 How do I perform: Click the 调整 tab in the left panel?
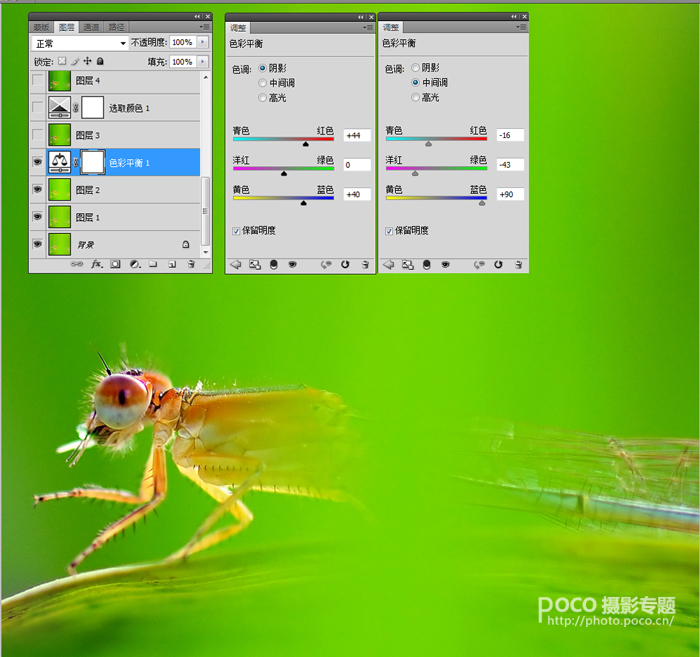[x=238, y=28]
